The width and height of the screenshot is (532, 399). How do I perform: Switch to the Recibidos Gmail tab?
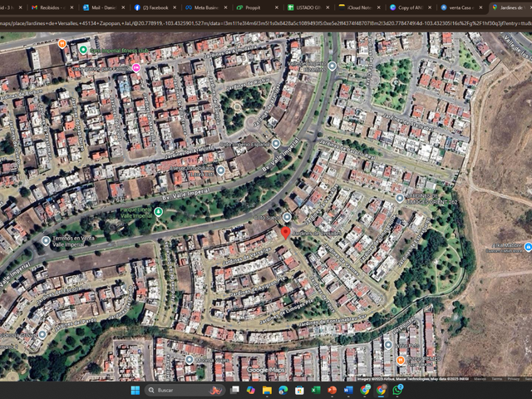[52, 7]
